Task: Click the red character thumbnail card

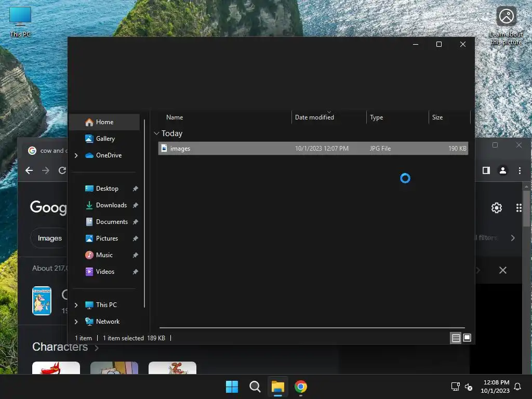Action: 56,368
